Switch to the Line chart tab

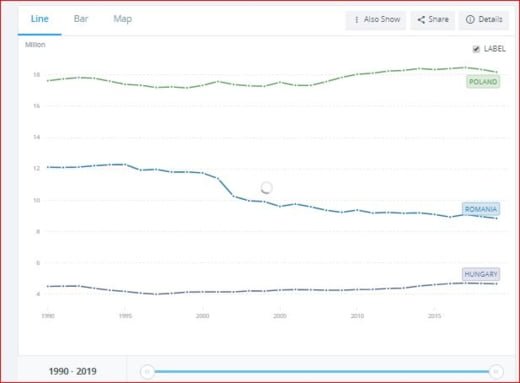(39, 19)
